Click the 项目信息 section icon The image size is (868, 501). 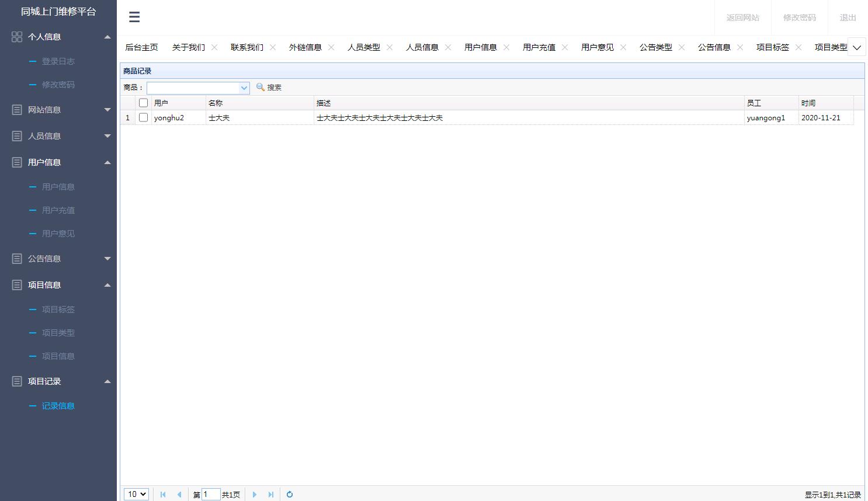point(17,285)
